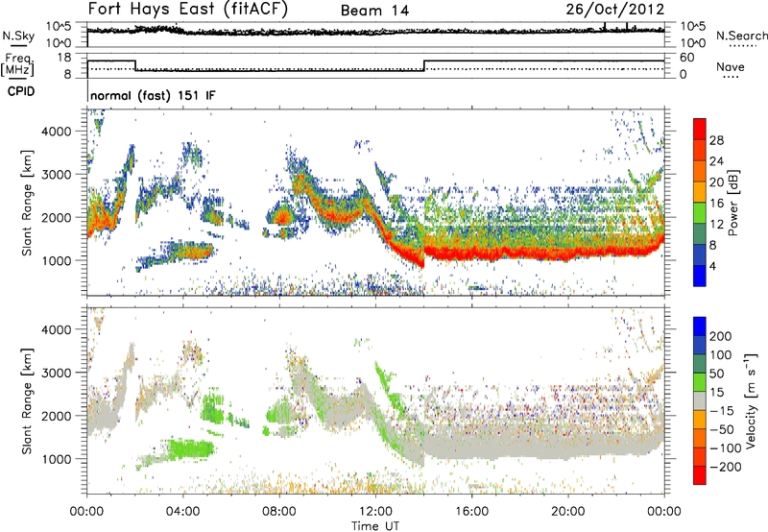The width and height of the screenshot is (768, 532).
Task: Pick the dark blue 4–8 dB Power segment
Action: [700, 255]
